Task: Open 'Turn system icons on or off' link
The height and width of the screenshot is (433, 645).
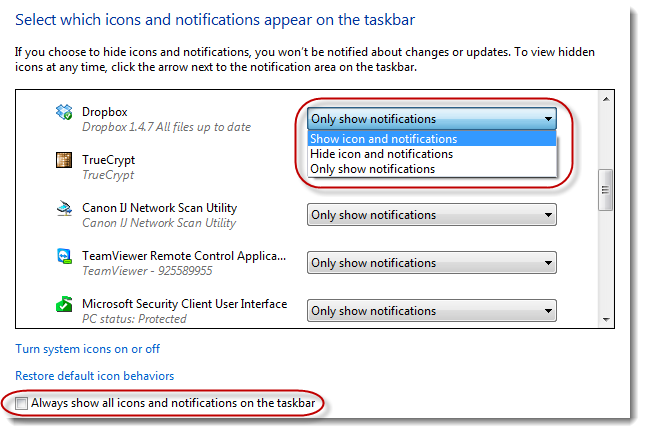Action: (x=88, y=349)
